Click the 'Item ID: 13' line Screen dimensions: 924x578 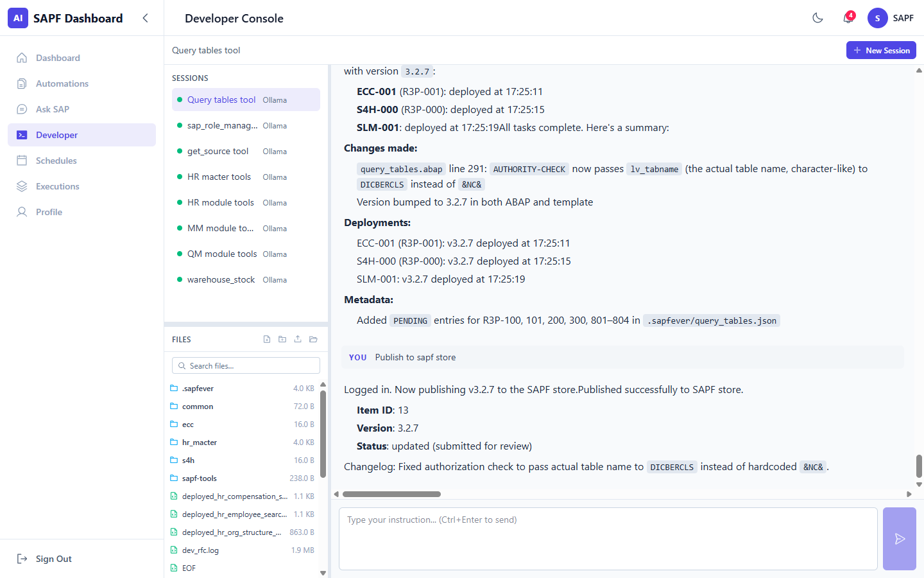pyautogui.click(x=382, y=410)
